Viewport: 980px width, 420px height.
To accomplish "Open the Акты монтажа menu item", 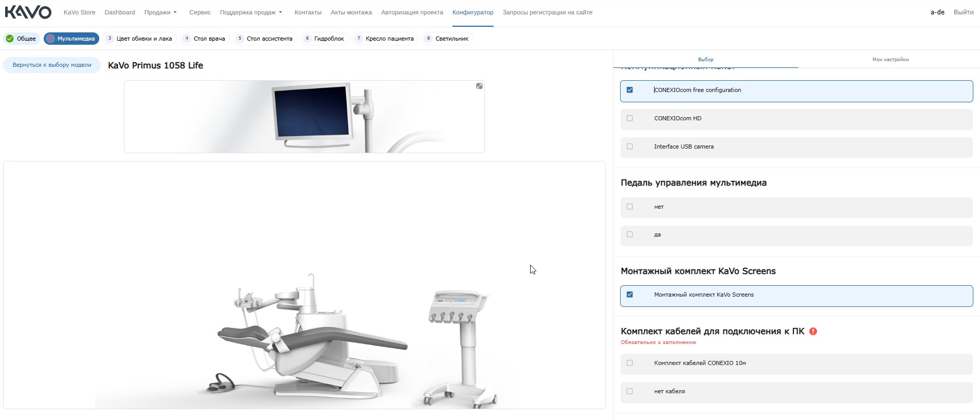I will click(351, 12).
